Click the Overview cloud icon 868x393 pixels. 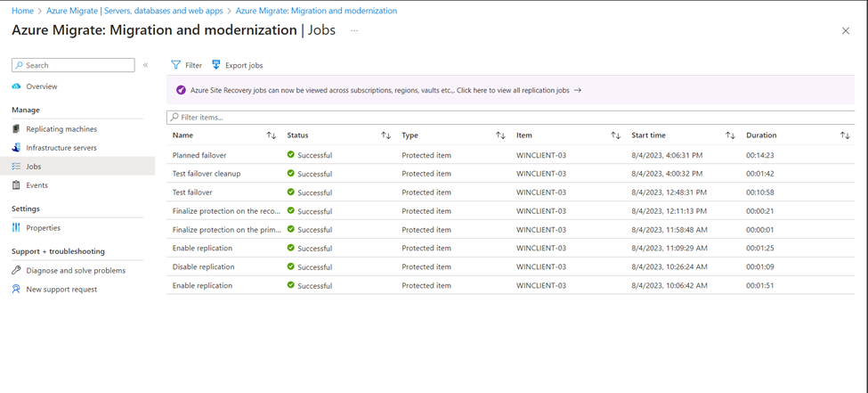(16, 86)
